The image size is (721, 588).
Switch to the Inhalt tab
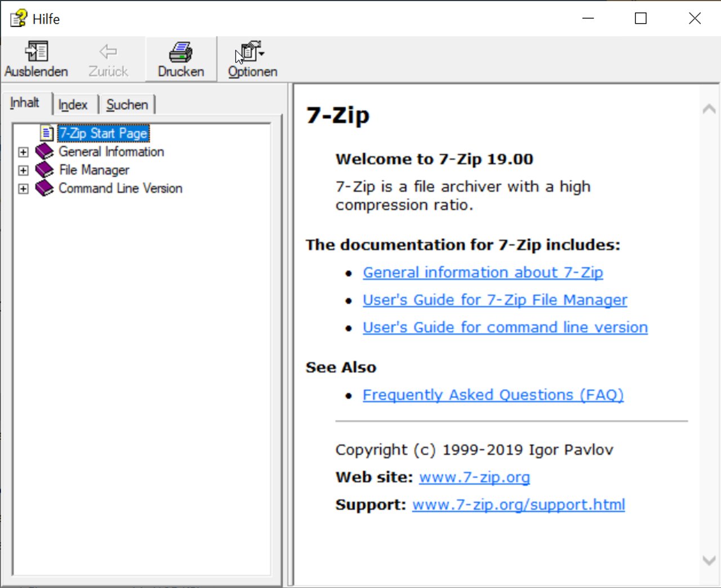(x=25, y=103)
